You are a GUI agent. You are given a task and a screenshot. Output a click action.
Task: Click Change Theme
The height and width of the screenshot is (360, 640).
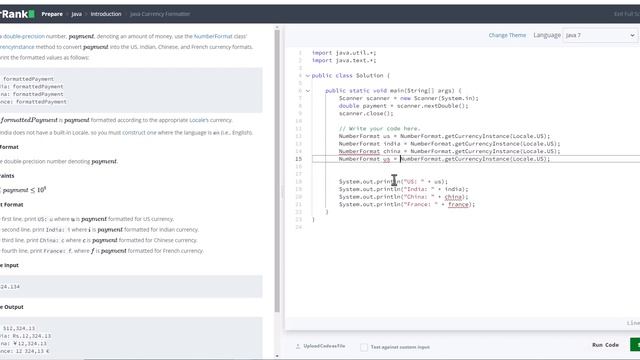(x=507, y=35)
